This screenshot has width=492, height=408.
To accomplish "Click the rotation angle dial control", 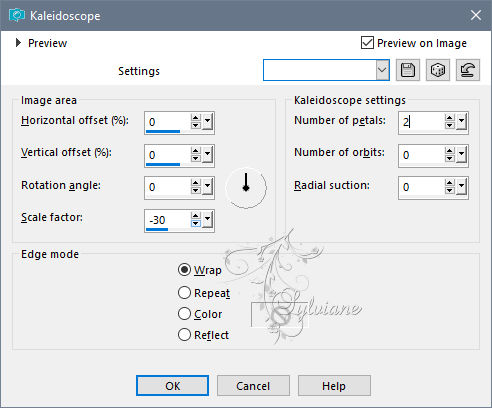I will pos(246,187).
